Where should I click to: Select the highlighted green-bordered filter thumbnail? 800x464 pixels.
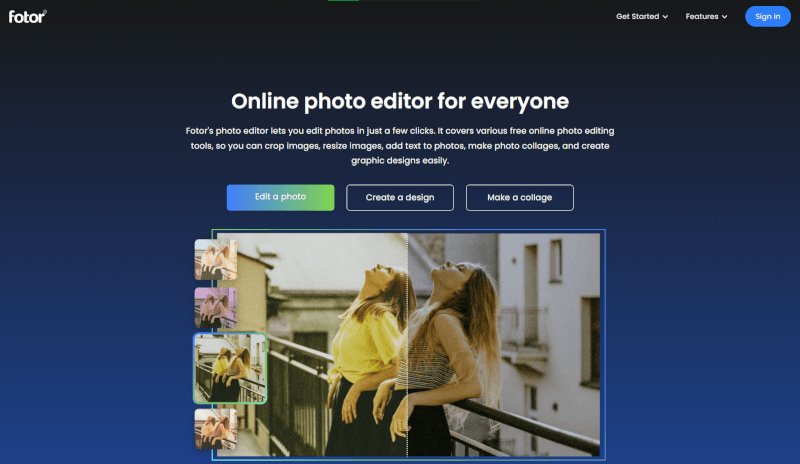(230, 368)
